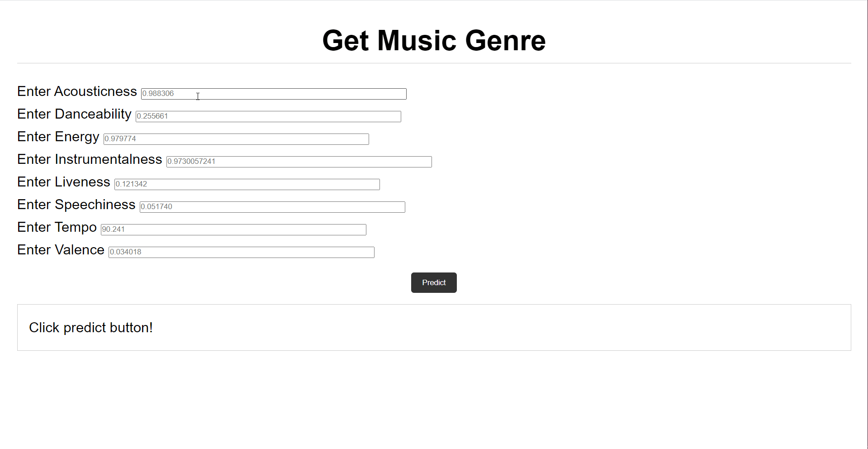Select the Tempo text field

[233, 229]
